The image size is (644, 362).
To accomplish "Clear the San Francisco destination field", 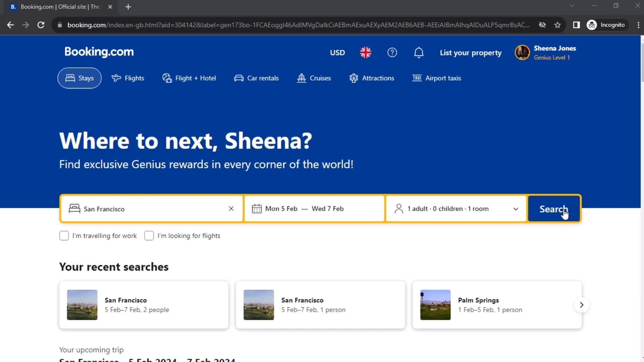I will (231, 208).
